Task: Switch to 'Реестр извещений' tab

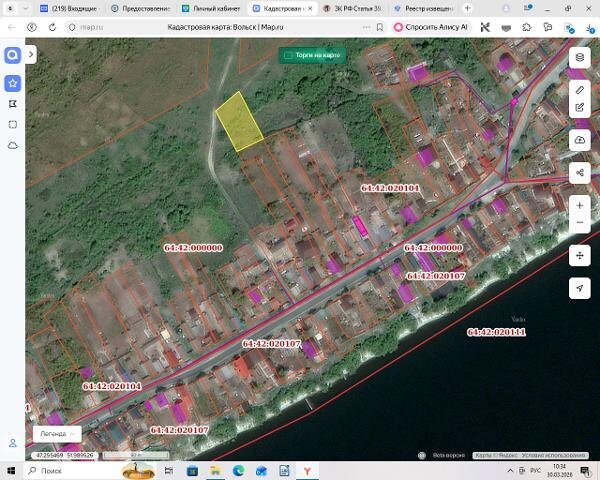Action: 423,8
